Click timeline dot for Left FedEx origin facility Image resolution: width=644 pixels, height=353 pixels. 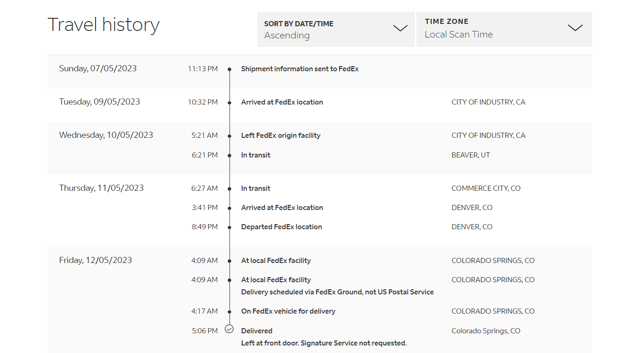(x=229, y=136)
